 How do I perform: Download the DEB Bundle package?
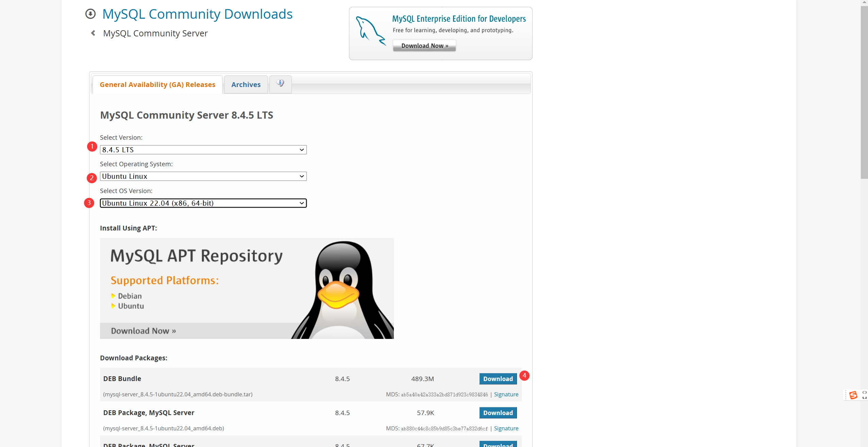click(498, 379)
